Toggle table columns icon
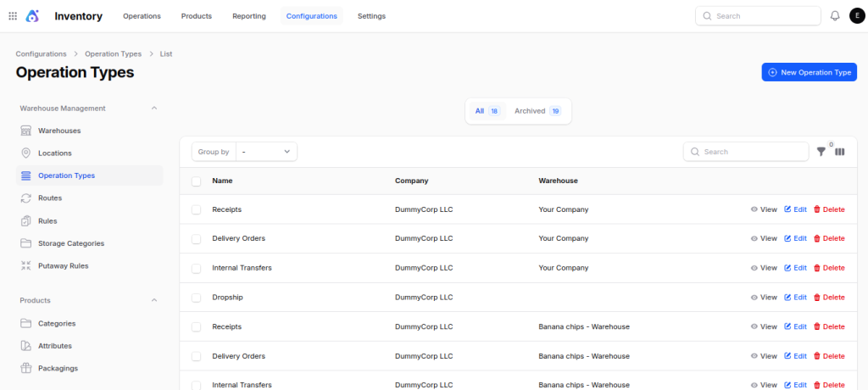 pyautogui.click(x=840, y=151)
